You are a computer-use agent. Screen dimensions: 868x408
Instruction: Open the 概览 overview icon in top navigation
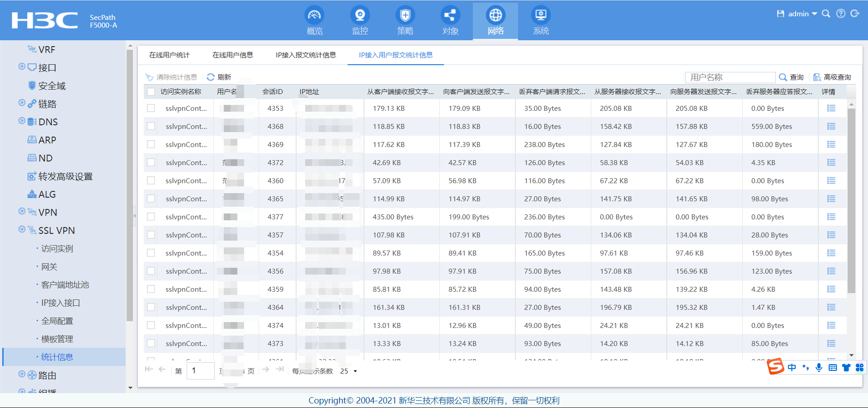(315, 16)
